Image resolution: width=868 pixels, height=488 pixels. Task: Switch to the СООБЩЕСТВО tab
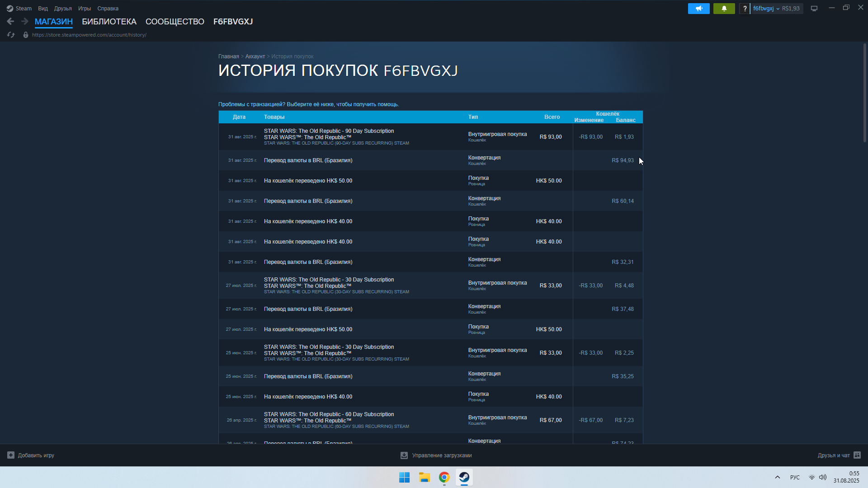pos(175,22)
